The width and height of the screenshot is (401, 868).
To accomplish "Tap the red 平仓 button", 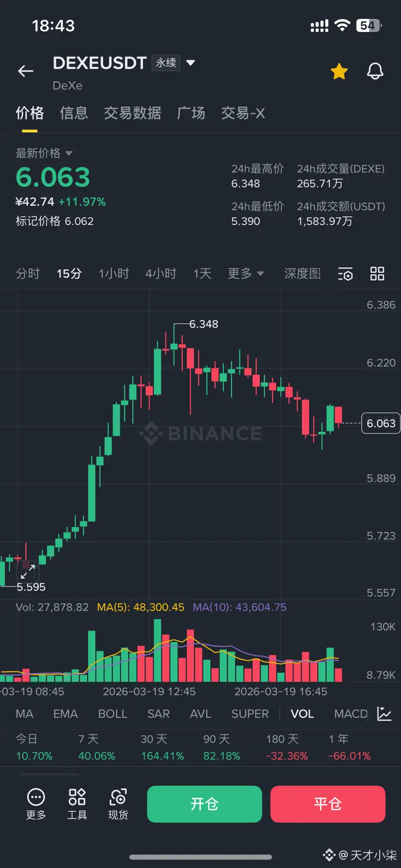I will point(328,804).
